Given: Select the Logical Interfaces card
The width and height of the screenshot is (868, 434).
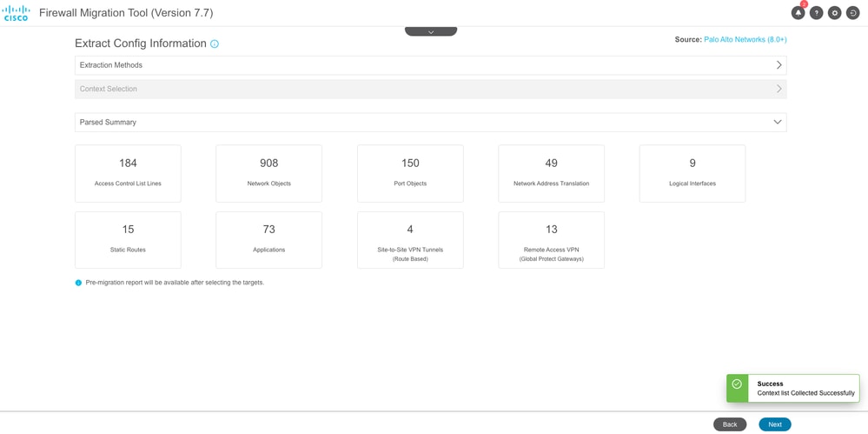Looking at the screenshot, I should (692, 173).
